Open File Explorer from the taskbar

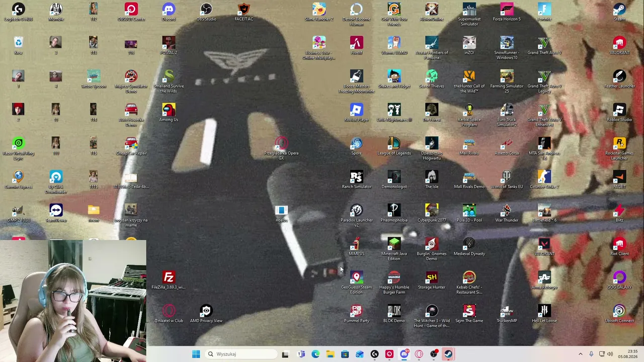pyautogui.click(x=330, y=354)
